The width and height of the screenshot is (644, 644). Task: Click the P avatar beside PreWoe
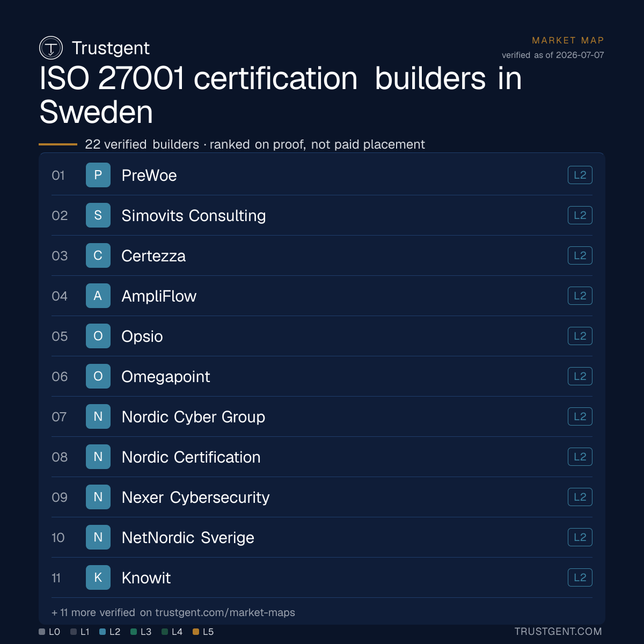coord(98,175)
